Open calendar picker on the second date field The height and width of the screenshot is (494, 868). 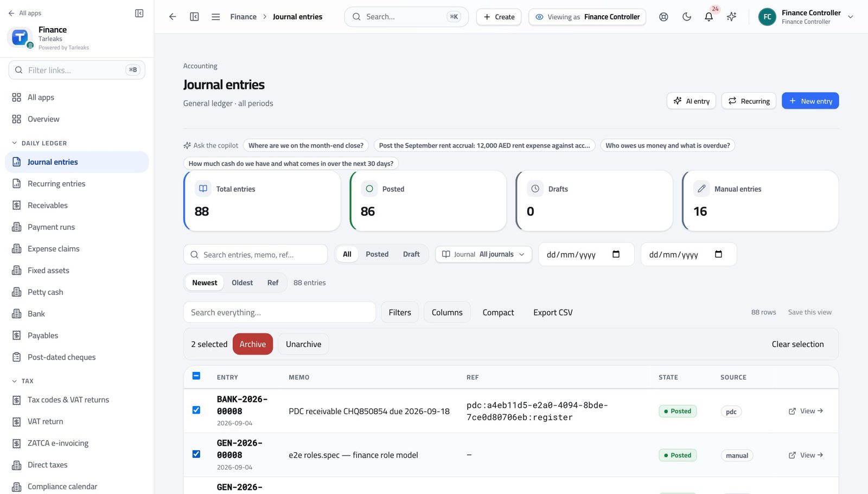click(718, 254)
